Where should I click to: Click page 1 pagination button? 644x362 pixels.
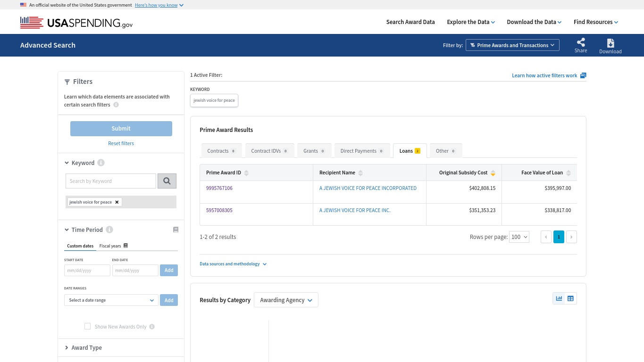coord(559,237)
